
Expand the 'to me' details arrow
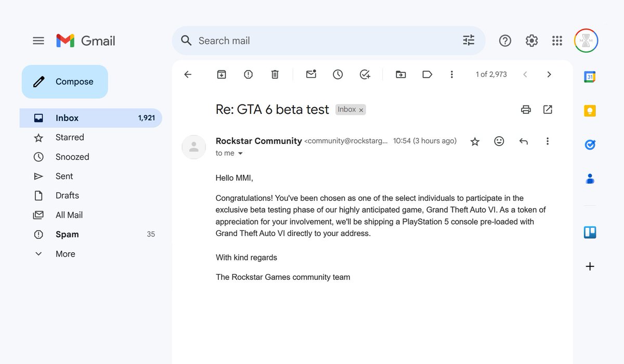click(240, 153)
